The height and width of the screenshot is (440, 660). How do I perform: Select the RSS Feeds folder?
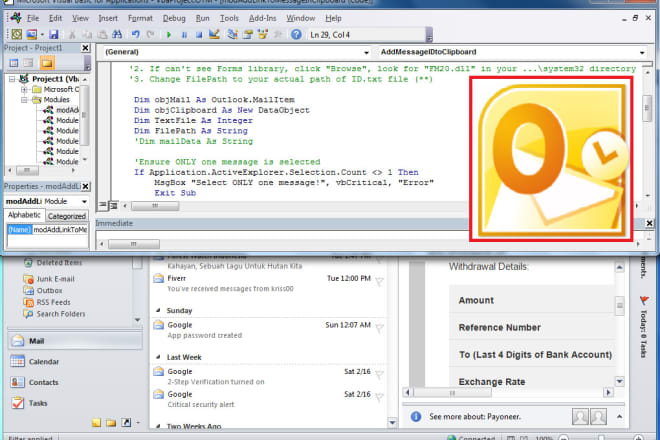click(47, 302)
